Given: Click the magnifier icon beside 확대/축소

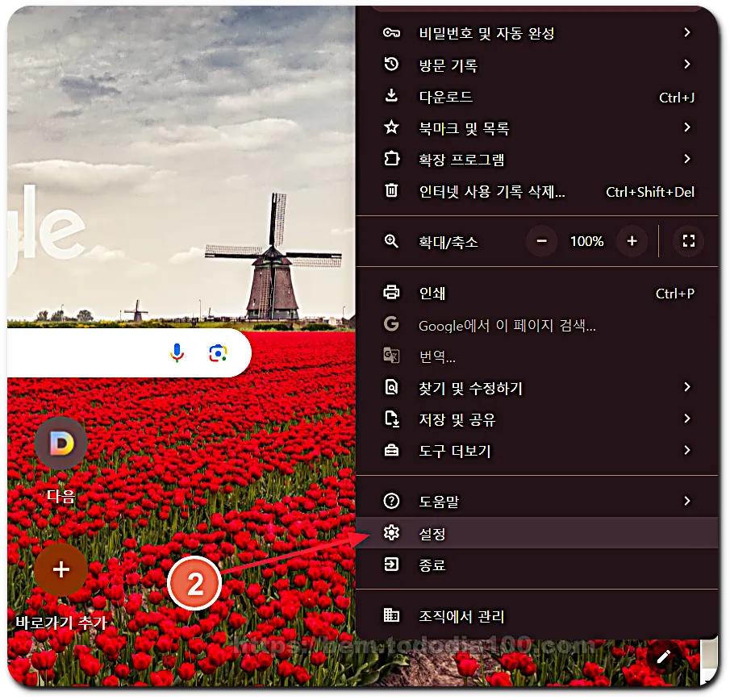Looking at the screenshot, I should pyautogui.click(x=391, y=241).
